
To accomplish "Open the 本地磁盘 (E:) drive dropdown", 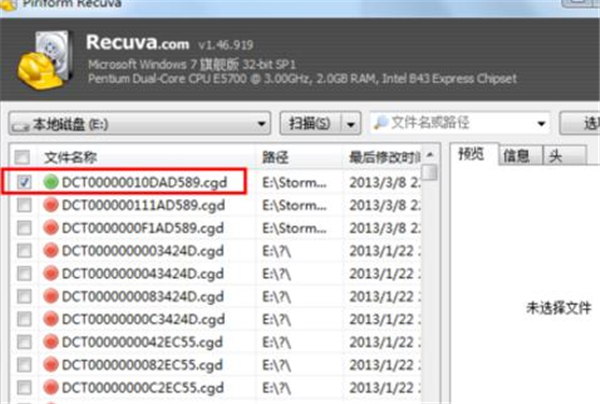I will pos(262,124).
